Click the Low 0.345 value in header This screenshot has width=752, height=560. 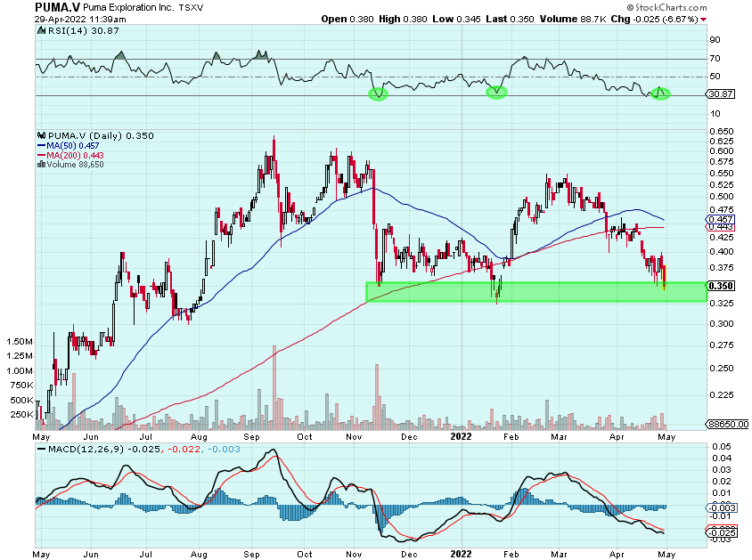click(456, 20)
